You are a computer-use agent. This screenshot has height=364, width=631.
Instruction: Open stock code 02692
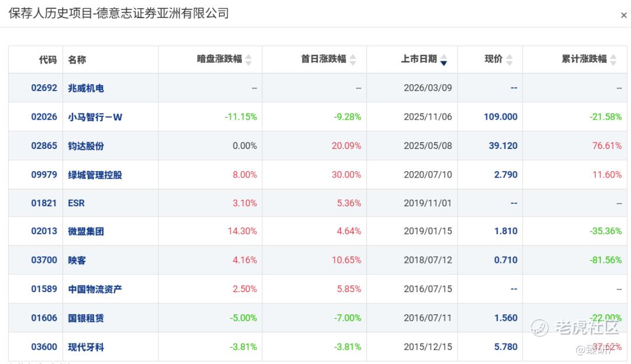[x=44, y=88]
